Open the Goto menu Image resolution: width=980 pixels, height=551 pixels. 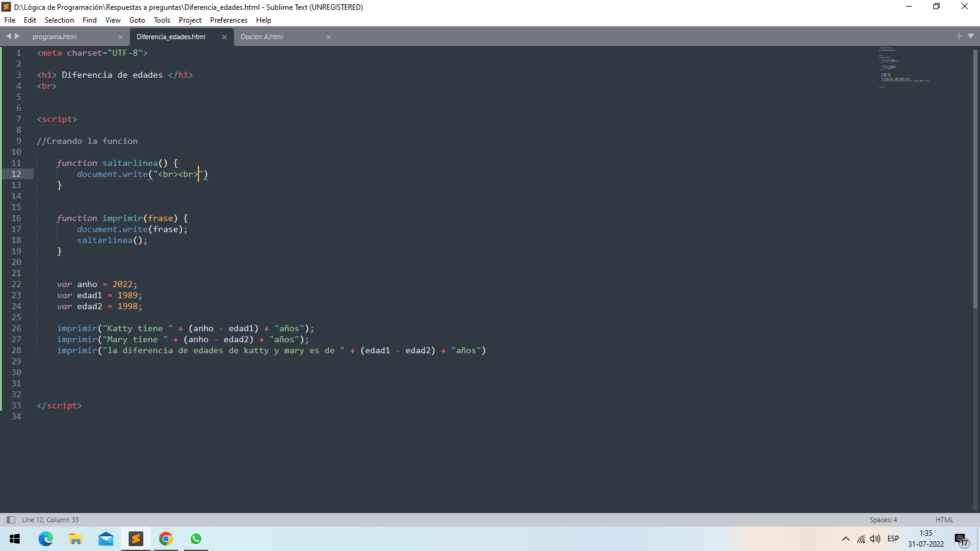tap(137, 20)
